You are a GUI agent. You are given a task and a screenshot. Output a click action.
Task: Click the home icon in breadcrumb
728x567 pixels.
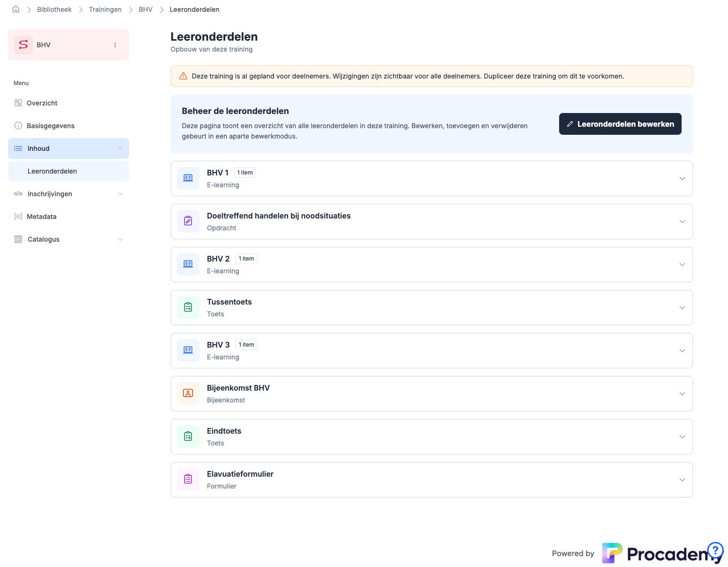click(16, 9)
